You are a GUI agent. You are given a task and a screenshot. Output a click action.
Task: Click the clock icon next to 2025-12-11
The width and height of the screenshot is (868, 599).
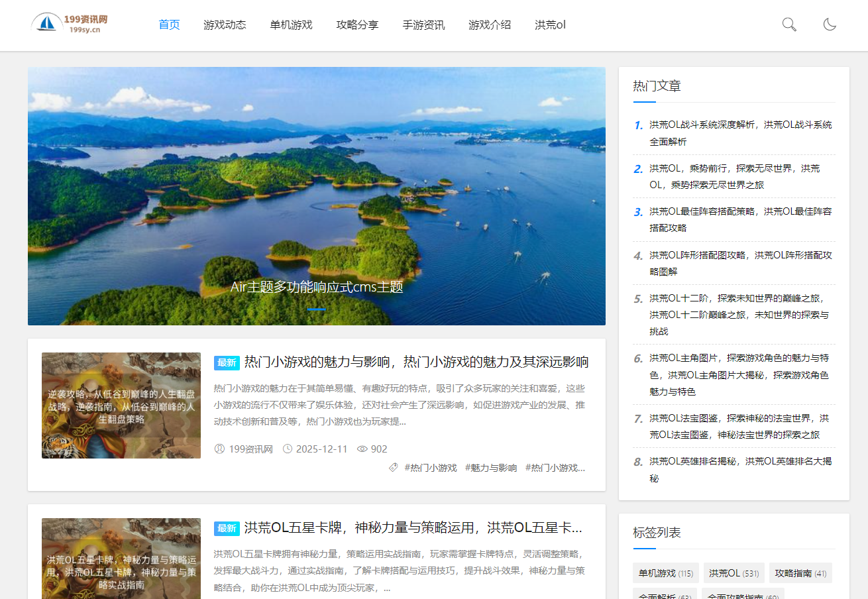point(287,449)
